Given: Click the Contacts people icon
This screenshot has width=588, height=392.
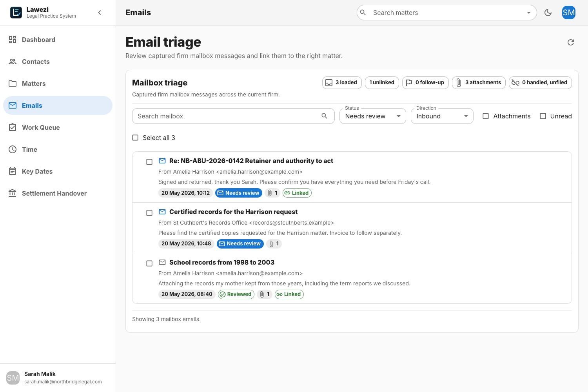Looking at the screenshot, I should pyautogui.click(x=13, y=62).
